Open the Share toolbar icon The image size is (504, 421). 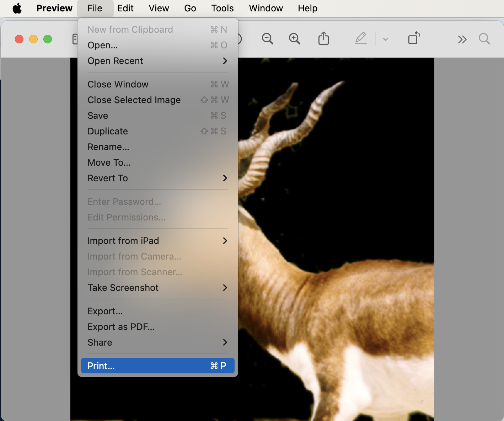(x=323, y=39)
